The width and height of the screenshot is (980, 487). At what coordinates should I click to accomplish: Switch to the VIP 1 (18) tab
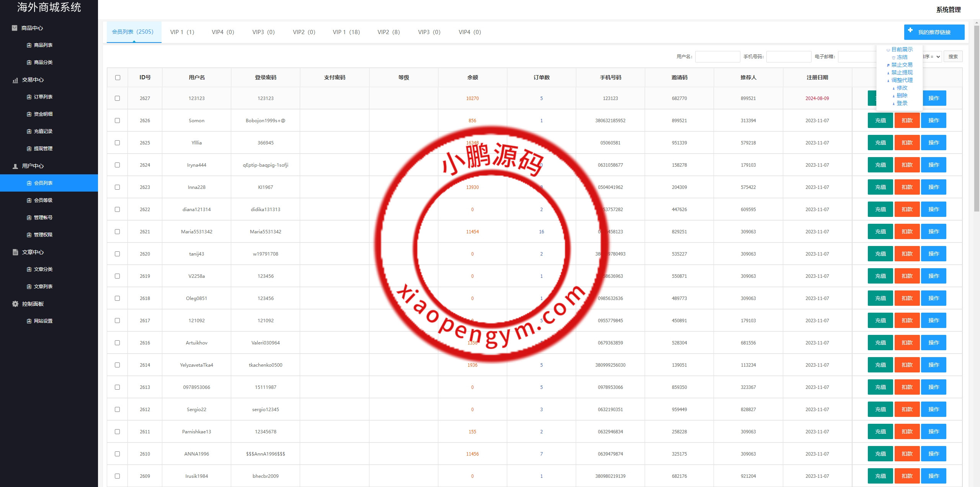346,32
